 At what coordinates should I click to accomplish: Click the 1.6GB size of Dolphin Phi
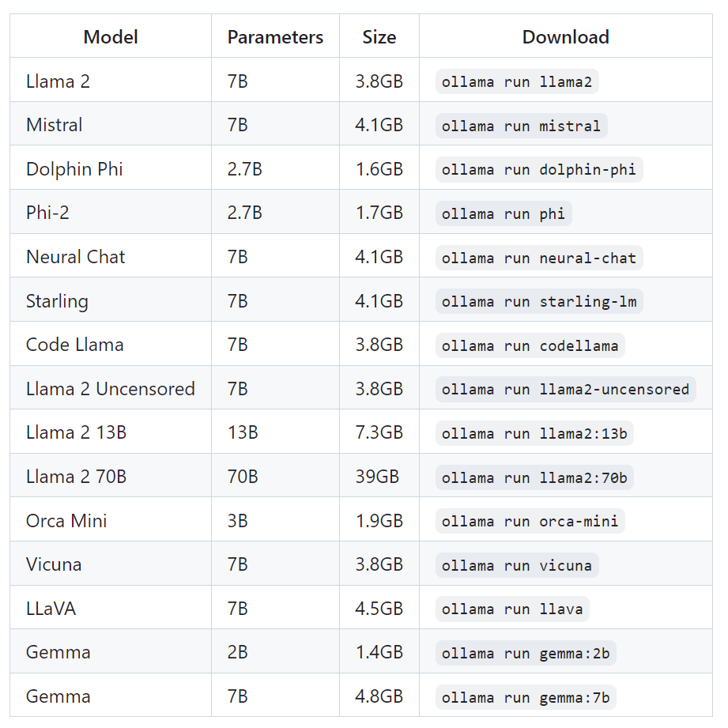(x=379, y=169)
